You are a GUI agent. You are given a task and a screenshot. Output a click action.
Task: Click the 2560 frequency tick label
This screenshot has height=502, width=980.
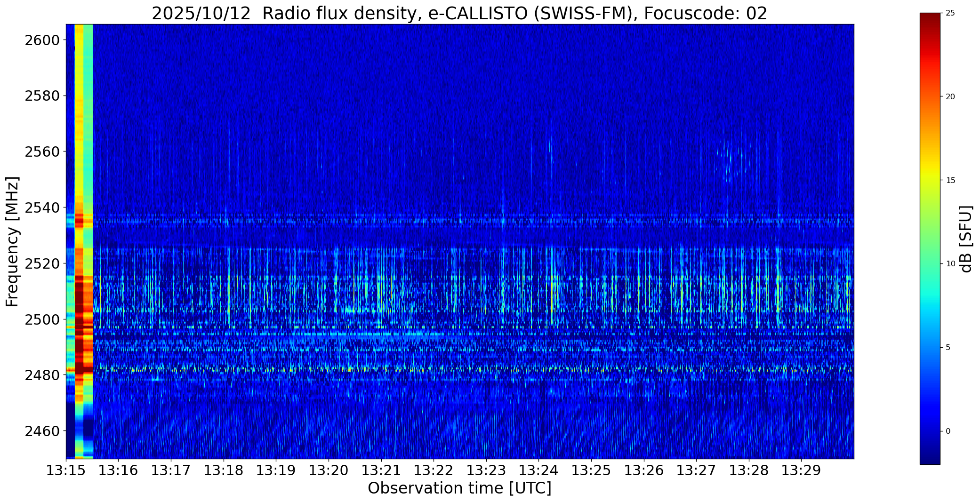coord(42,151)
